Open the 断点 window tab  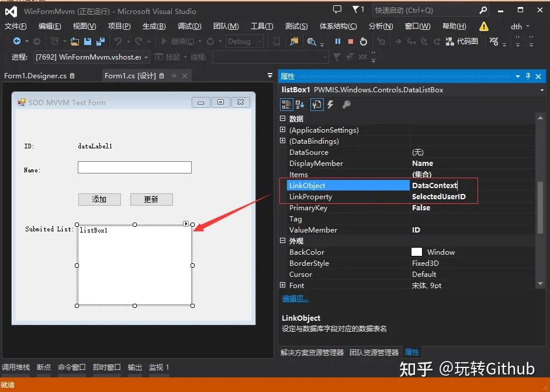tap(44, 367)
